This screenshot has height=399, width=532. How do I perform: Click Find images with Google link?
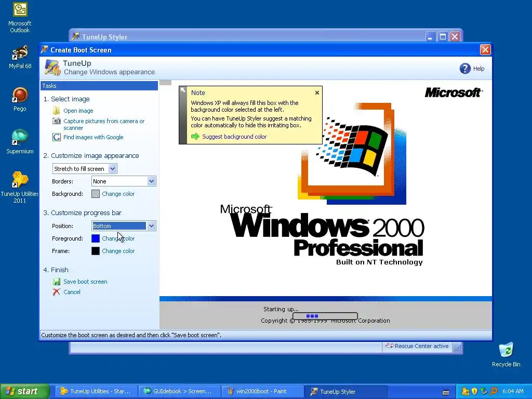click(94, 137)
